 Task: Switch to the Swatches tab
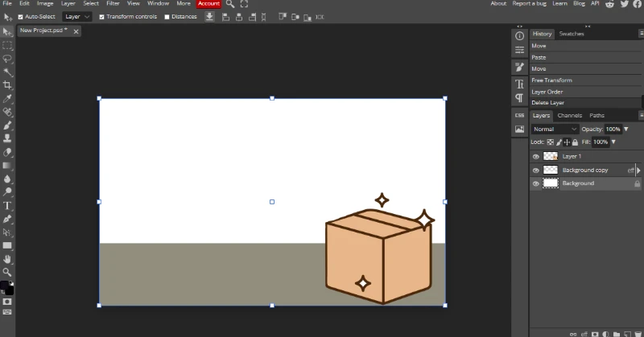[572, 34]
